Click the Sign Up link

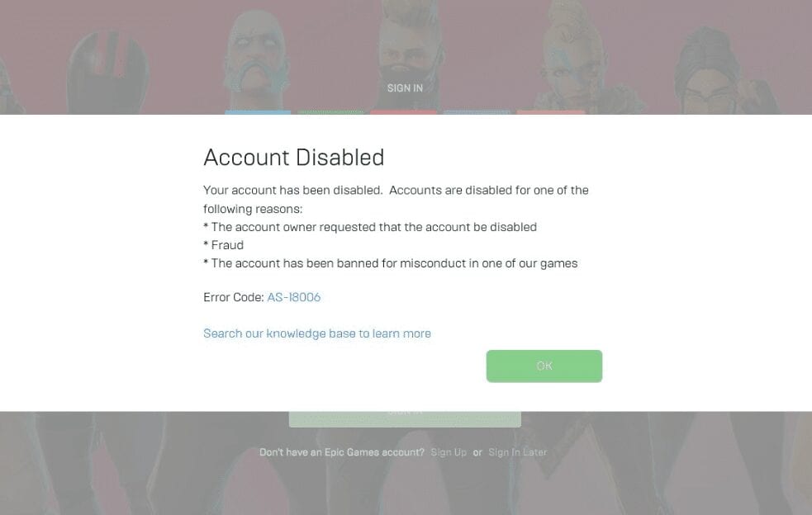(449, 451)
